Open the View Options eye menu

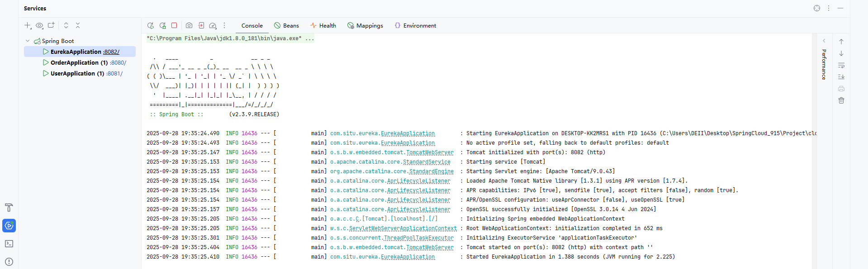coord(40,26)
